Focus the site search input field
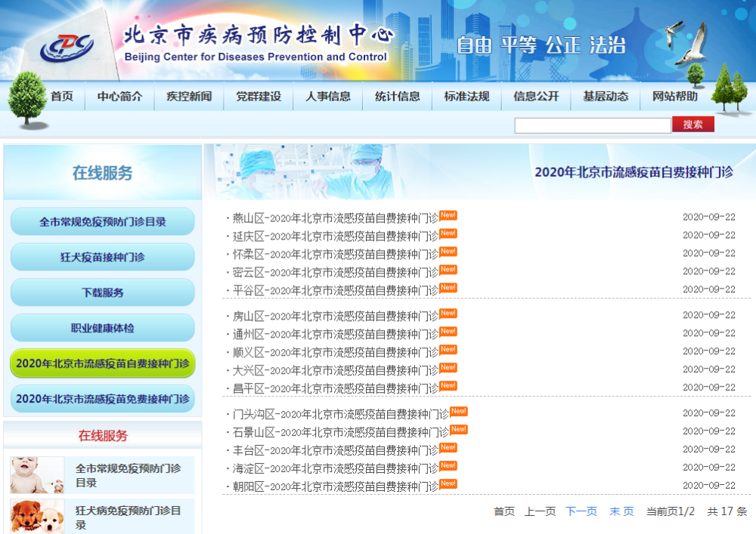 593,125
